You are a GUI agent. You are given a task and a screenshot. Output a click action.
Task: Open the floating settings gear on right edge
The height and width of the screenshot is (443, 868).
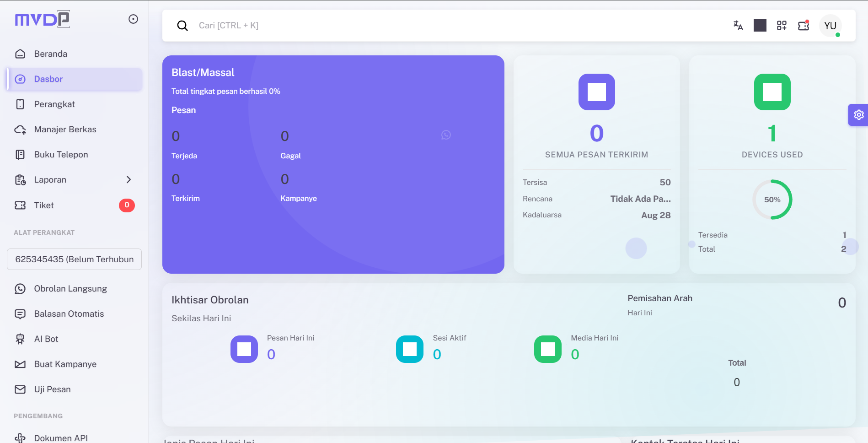coord(859,115)
